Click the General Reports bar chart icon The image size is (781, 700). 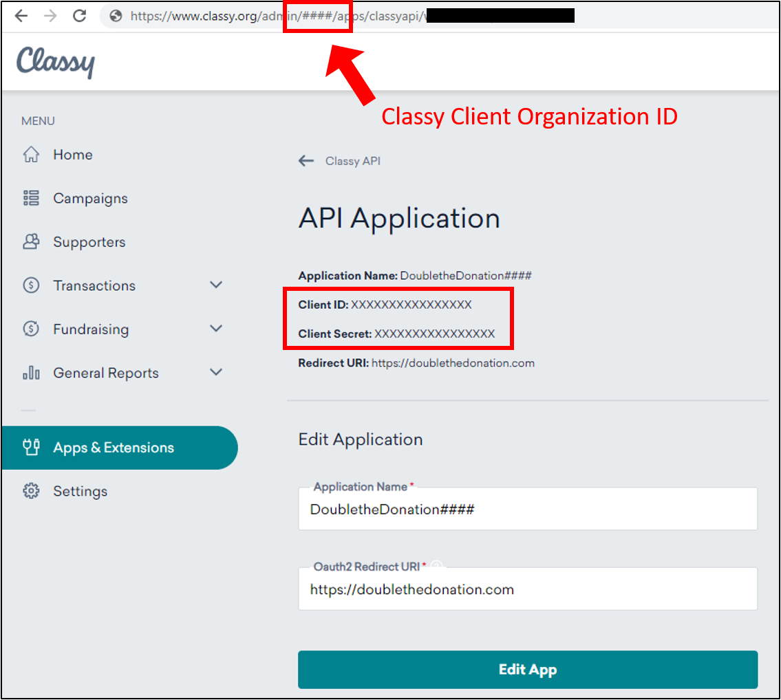[x=31, y=373]
